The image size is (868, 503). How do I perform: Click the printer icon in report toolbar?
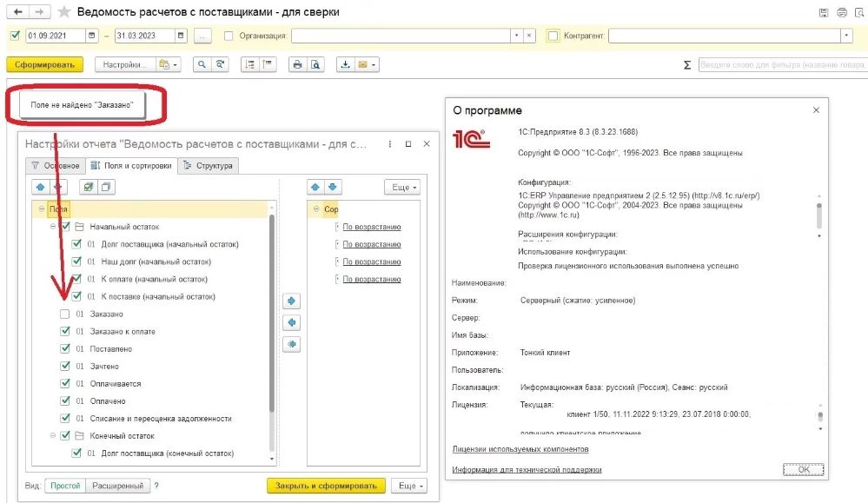(x=297, y=65)
